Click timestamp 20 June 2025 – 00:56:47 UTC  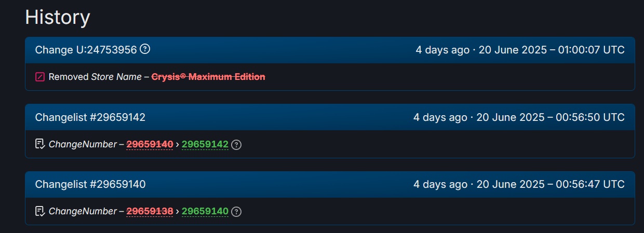[x=551, y=184]
